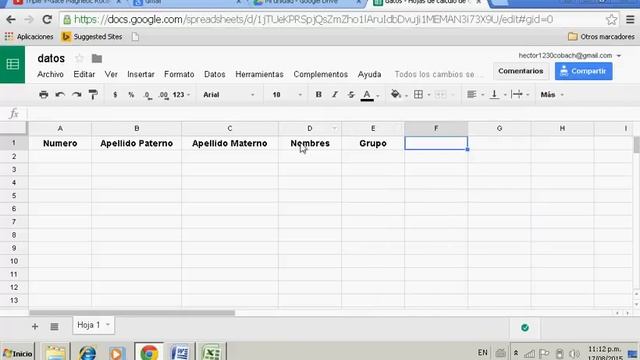Open column D header dropdown arrow
Image resolution: width=640 pixels, height=360 pixels.
coord(334,129)
